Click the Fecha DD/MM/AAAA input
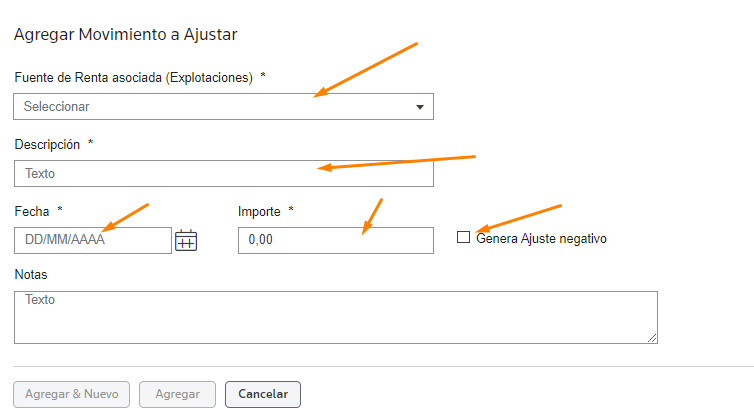The image size is (754, 418). pyautogui.click(x=93, y=240)
